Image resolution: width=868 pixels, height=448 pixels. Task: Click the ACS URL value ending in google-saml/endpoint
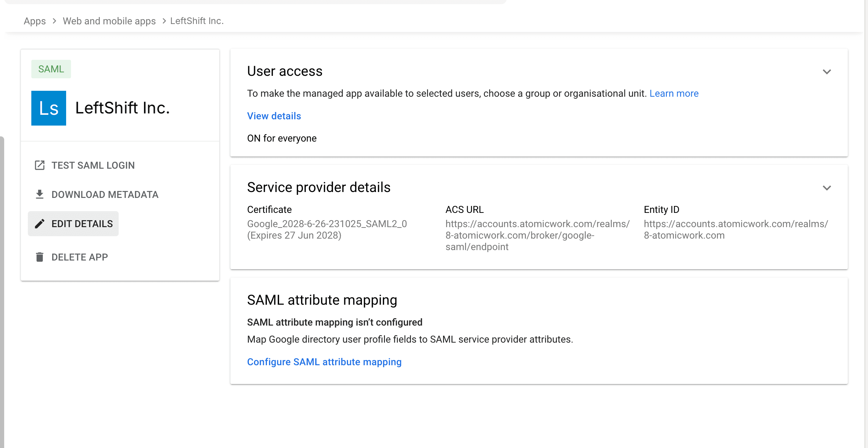(538, 235)
